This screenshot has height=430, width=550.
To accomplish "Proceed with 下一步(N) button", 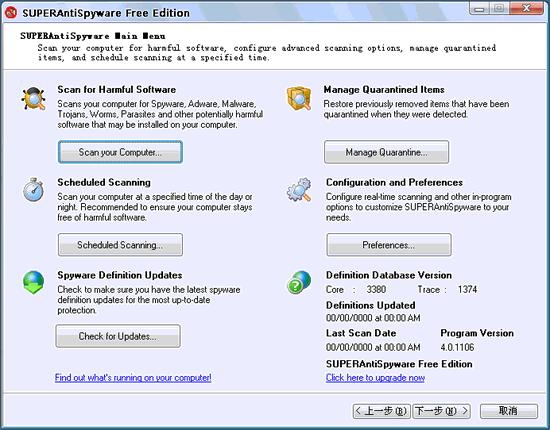I will (441, 411).
